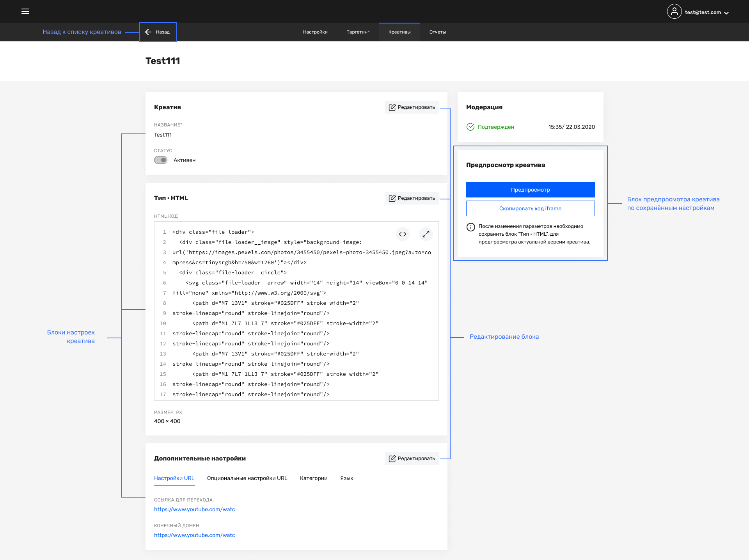
Task: Click the Test111 page title
Action: coord(163,61)
